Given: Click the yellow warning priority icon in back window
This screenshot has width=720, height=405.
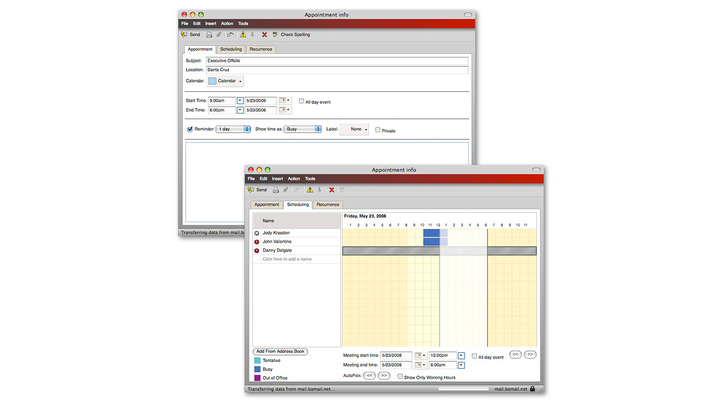Looking at the screenshot, I should [242, 34].
